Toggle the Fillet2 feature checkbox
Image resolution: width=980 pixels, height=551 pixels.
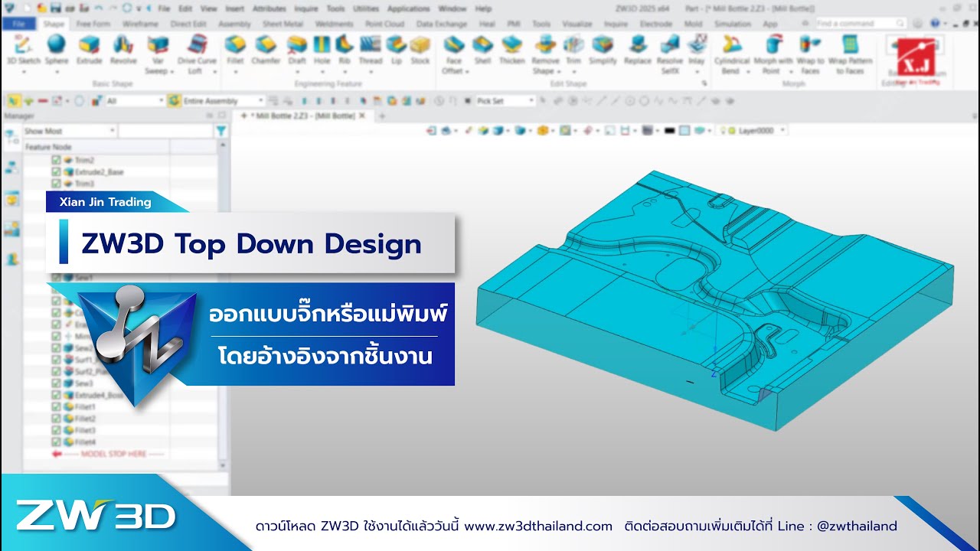tap(56, 419)
